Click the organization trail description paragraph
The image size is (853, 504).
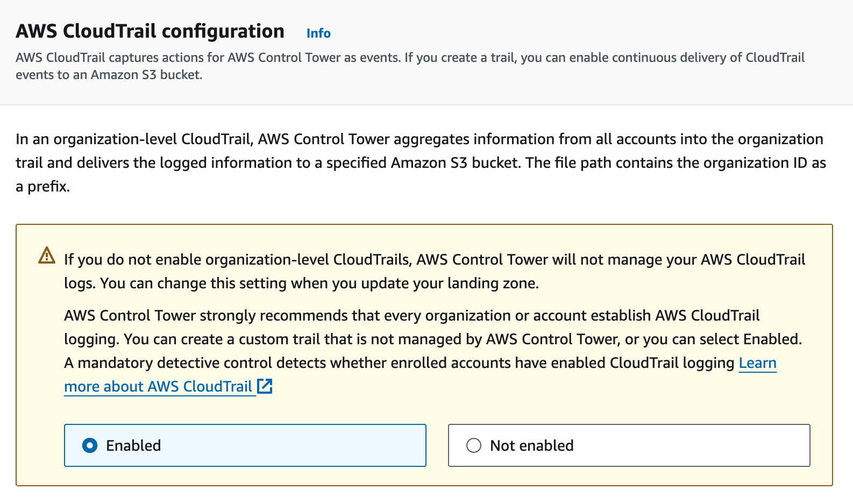(x=420, y=162)
